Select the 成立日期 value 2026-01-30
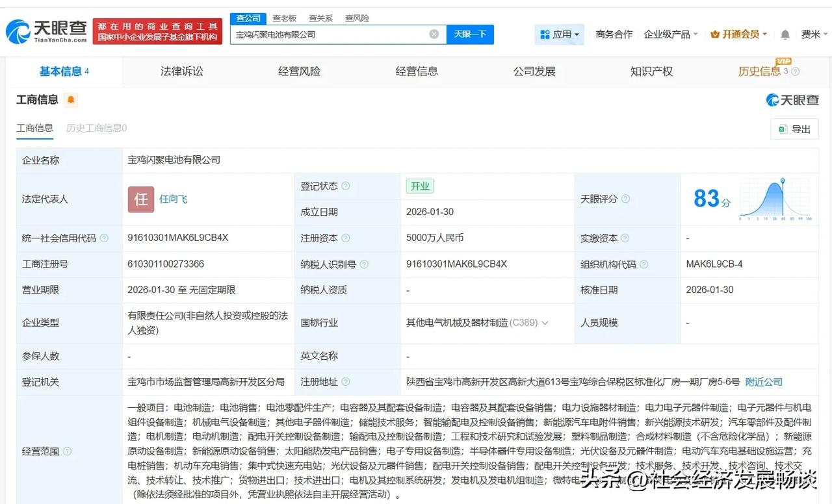 pyautogui.click(x=430, y=212)
